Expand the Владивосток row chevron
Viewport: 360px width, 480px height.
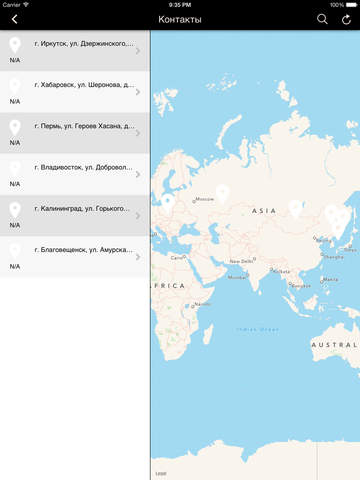pos(138,174)
